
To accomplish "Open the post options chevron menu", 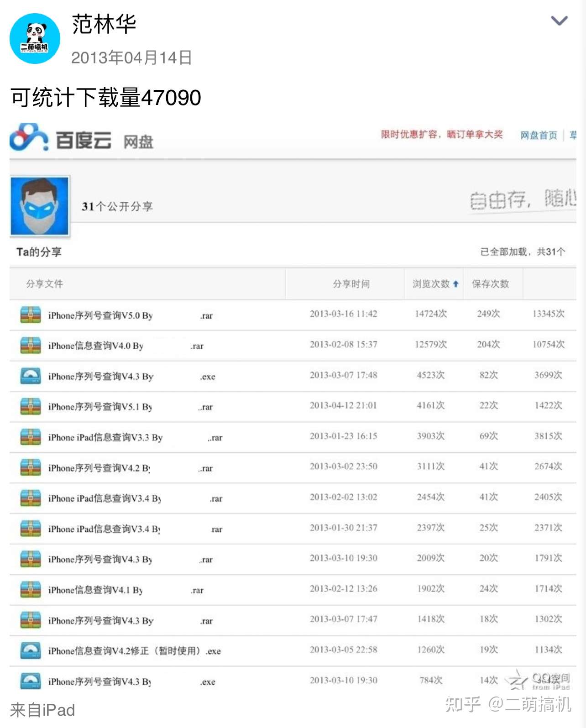I will point(559,21).
